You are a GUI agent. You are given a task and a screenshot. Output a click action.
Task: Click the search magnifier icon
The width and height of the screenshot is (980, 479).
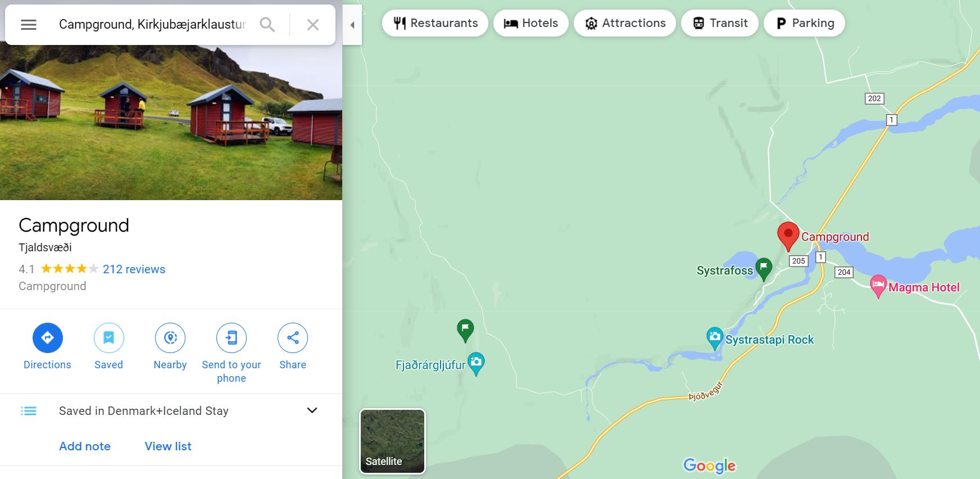pos(267,25)
